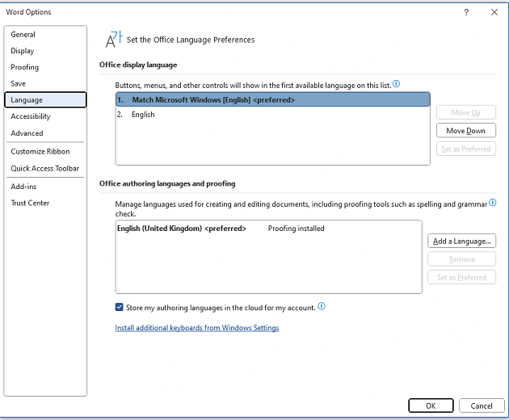
Task: Select the English display language entry
Action: tap(273, 114)
